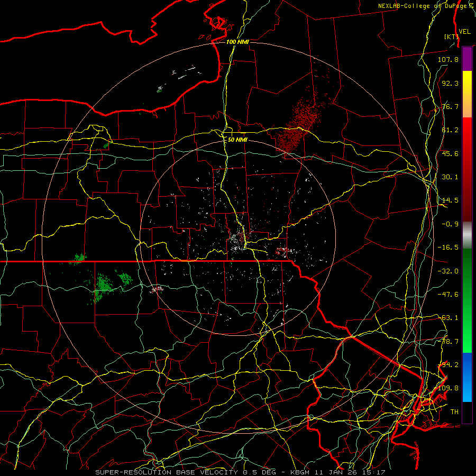The width and height of the screenshot is (476, 476).
Task: Select the -78.7 velocity scale value
Action: click(448, 342)
